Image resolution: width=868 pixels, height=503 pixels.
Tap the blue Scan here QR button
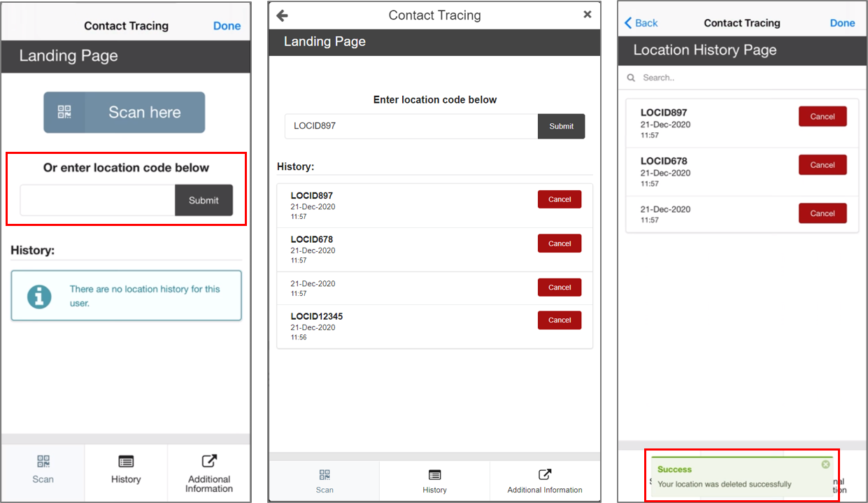(124, 113)
